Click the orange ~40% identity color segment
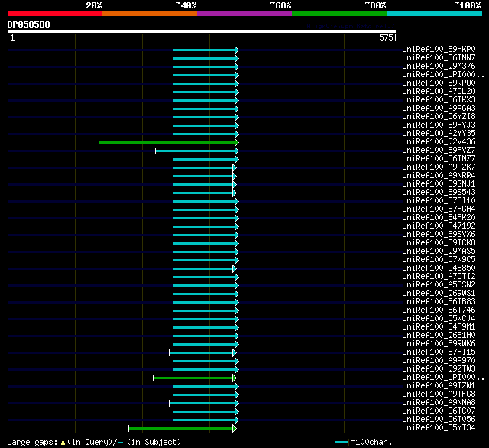Screen dimensions: 489x448 (150, 14)
